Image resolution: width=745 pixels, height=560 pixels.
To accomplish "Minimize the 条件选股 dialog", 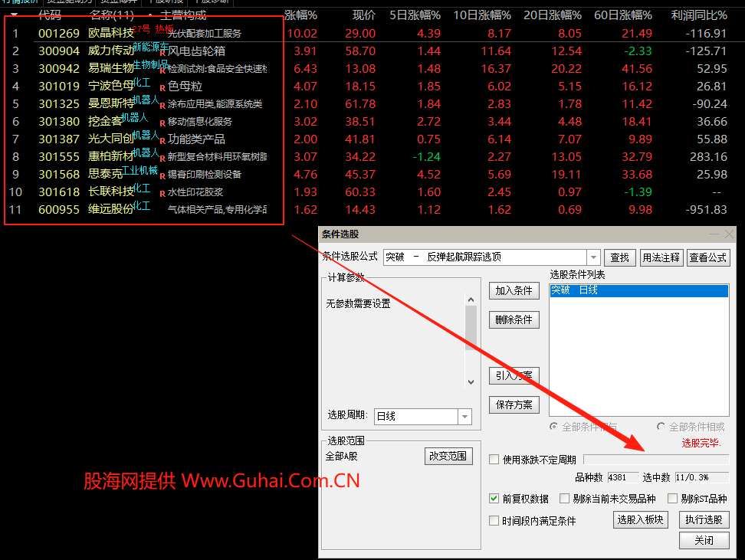I will point(714,234).
